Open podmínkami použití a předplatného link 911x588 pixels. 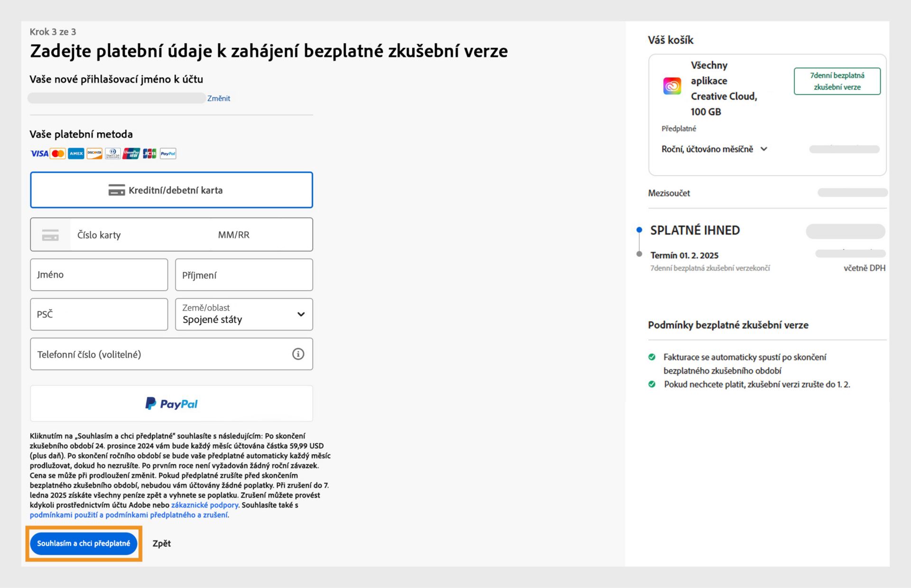tap(129, 515)
